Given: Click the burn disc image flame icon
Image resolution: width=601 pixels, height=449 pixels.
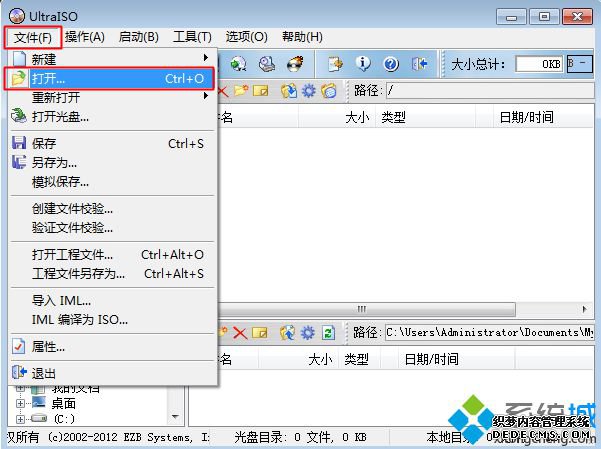Looking at the screenshot, I should point(295,64).
